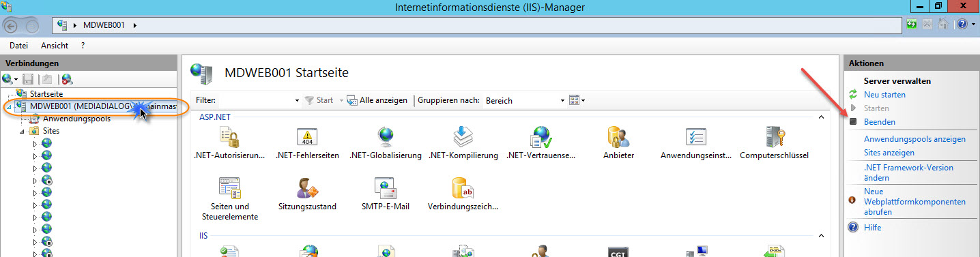This screenshot has height=257, width=980.
Task: Click the blue help question mark icon
Action: pyautogui.click(x=961, y=25)
